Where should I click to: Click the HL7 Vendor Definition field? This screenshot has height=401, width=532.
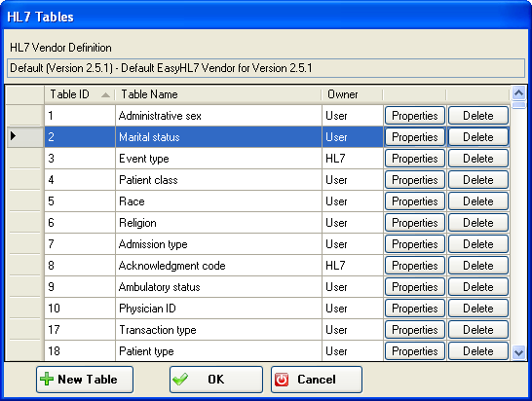(x=266, y=68)
